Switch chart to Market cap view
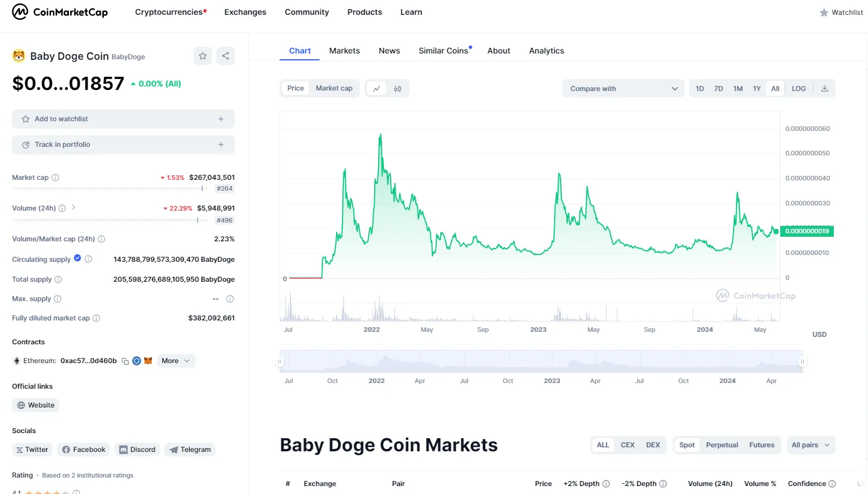This screenshot has height=494, width=868. (x=334, y=88)
